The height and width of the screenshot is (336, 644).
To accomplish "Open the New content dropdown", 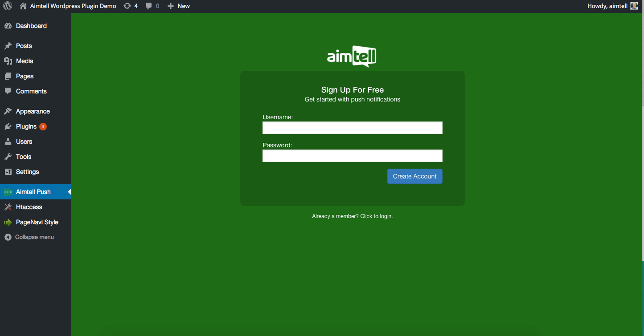I will (x=179, y=6).
